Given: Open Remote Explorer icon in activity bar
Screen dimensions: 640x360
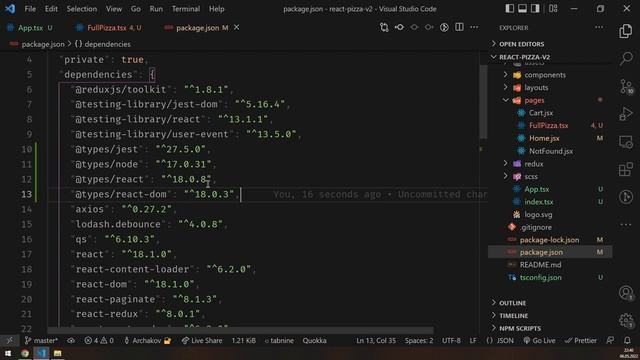Looking at the screenshot, I should pyautogui.click(x=626, y=142).
